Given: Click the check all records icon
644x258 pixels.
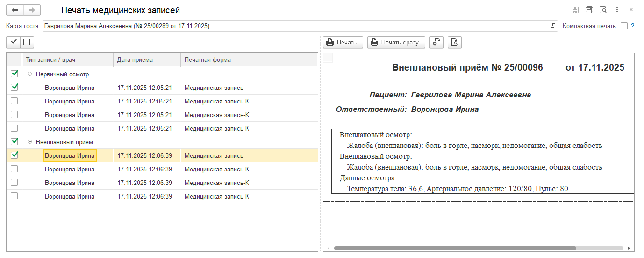Looking at the screenshot, I should pos(14,43).
